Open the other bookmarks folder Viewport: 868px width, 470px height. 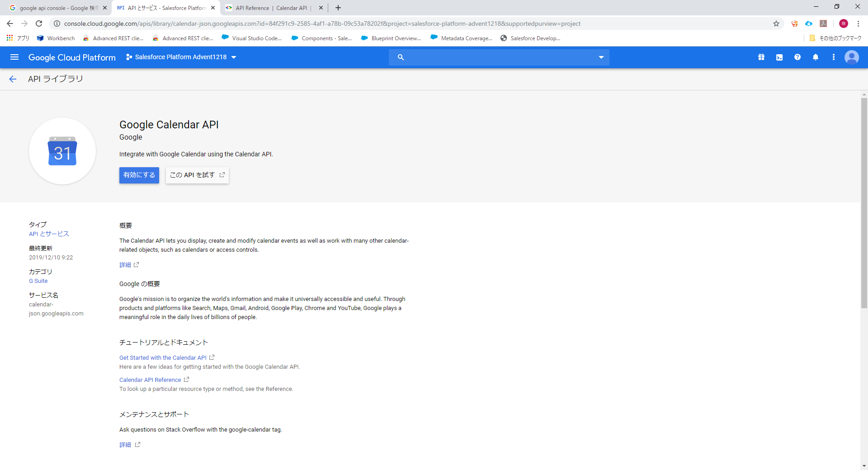(x=835, y=38)
